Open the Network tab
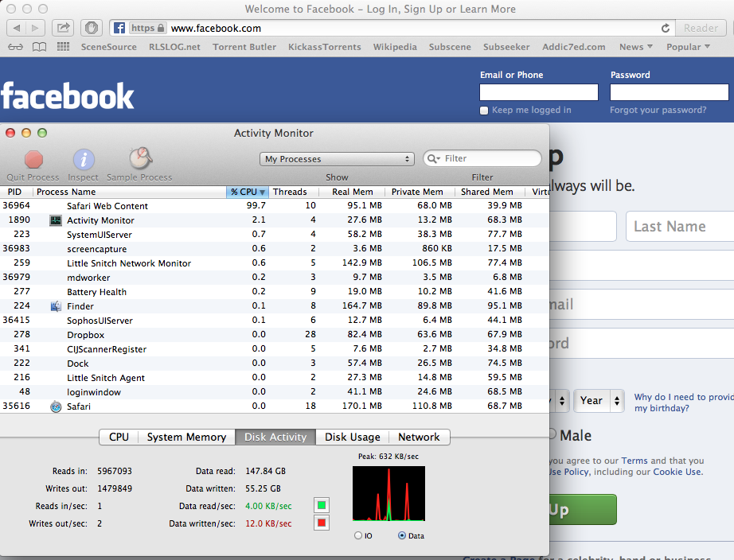 (419, 437)
